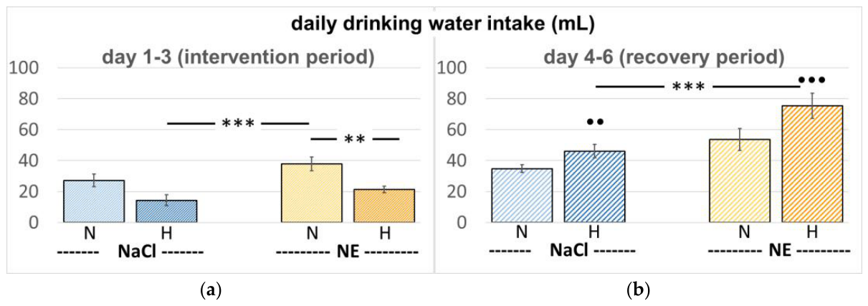868x306 pixels.
Task: Select the 'day 4-6 (recovery period)' subtitle
Action: click(x=654, y=57)
